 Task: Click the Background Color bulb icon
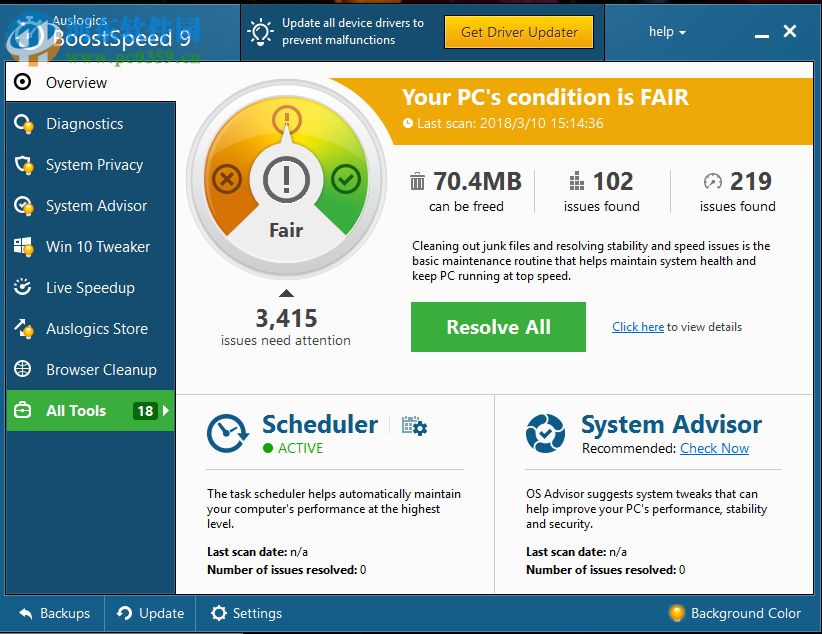click(677, 612)
